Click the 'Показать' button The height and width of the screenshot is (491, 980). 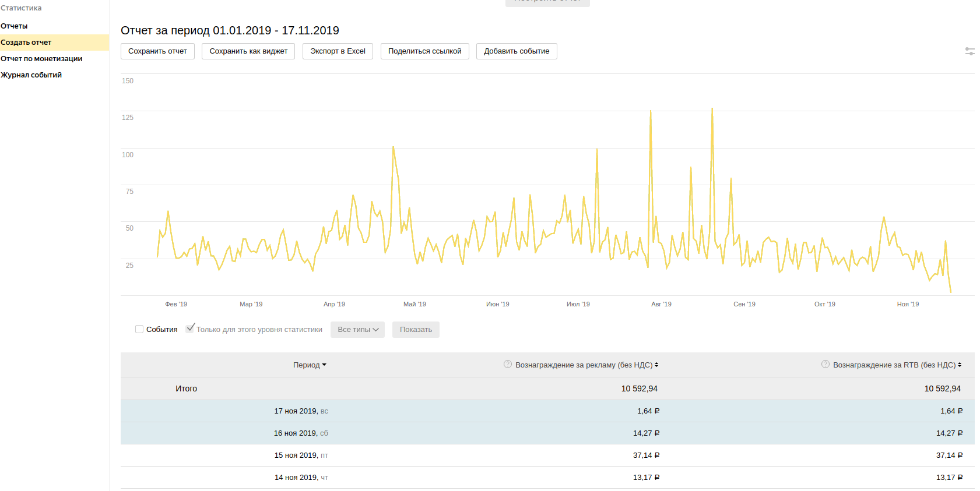(416, 330)
